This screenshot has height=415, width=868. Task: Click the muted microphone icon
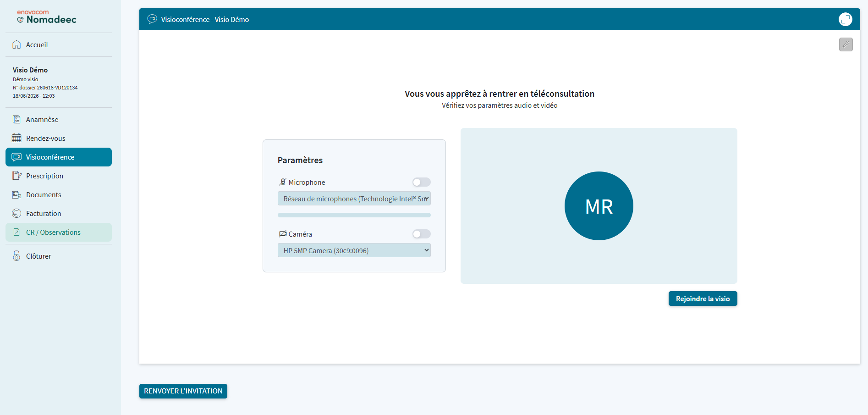[x=282, y=182]
